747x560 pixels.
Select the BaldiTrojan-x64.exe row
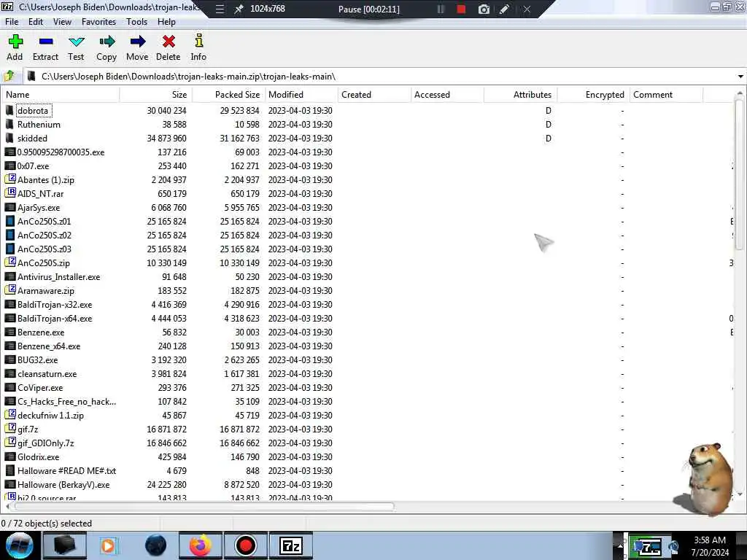point(367,319)
